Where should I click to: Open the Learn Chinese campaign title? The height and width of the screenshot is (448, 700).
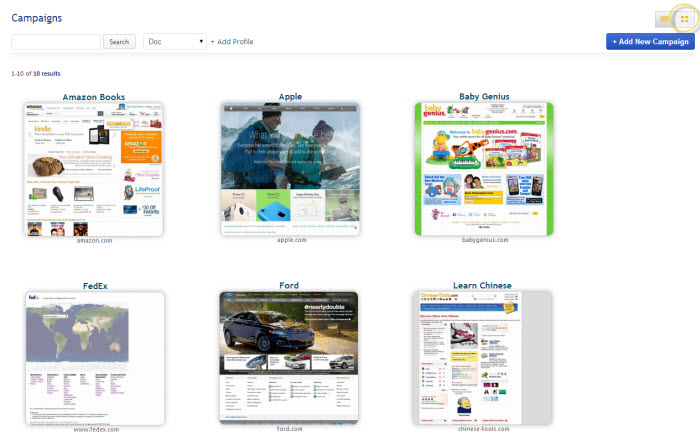tap(484, 286)
